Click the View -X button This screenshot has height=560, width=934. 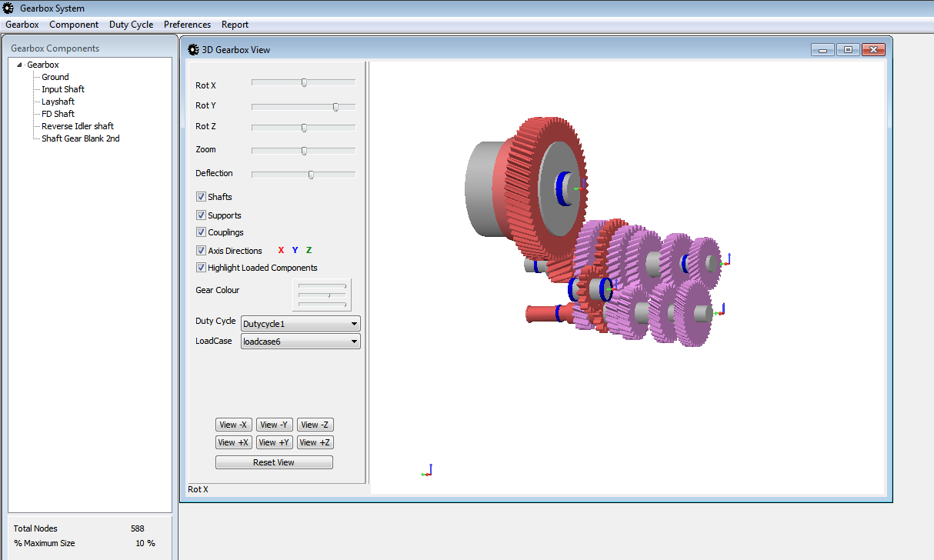click(233, 425)
